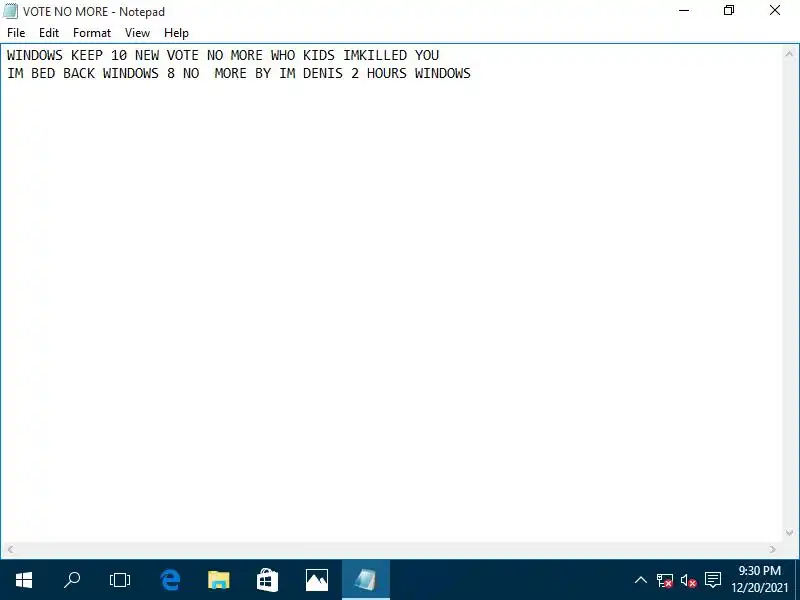800x600 pixels.
Task: Open Task View from the taskbar
Action: tap(120, 580)
